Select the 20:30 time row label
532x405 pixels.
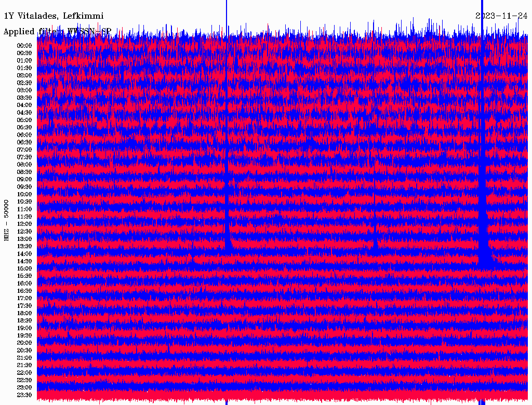click(x=24, y=350)
